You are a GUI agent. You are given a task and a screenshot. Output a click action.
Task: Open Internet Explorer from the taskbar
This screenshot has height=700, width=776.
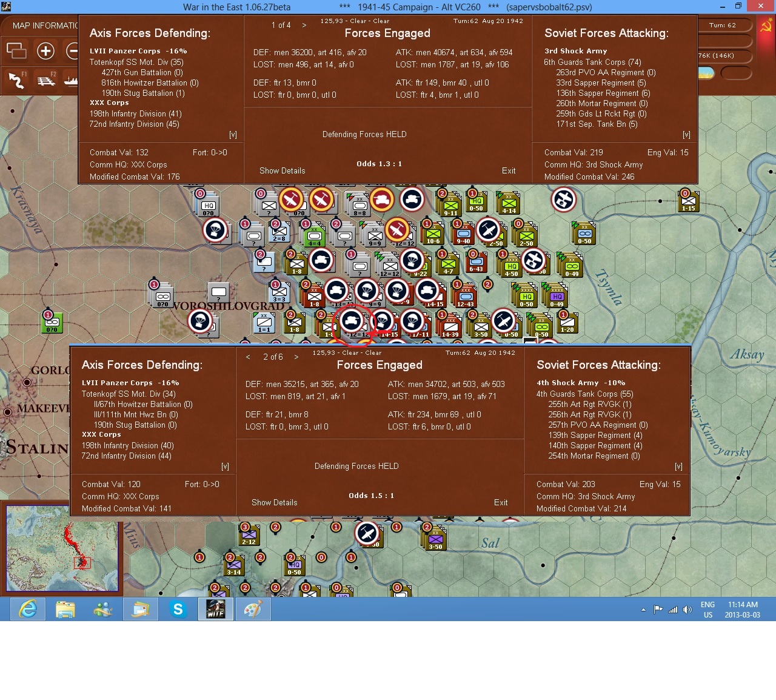[28, 609]
